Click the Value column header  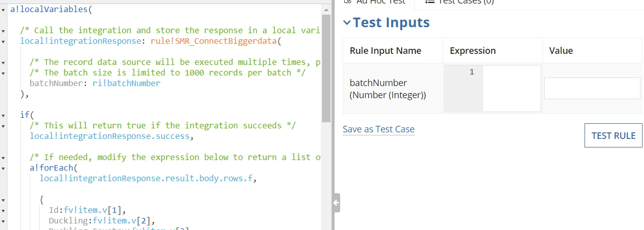point(561,51)
